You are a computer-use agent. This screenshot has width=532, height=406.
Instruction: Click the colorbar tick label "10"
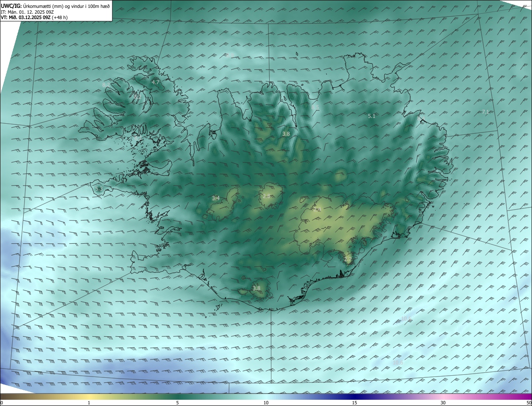[266, 403]
